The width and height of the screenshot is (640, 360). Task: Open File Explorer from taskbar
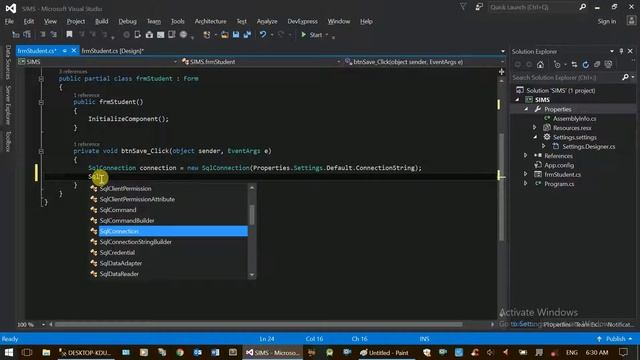point(46,352)
